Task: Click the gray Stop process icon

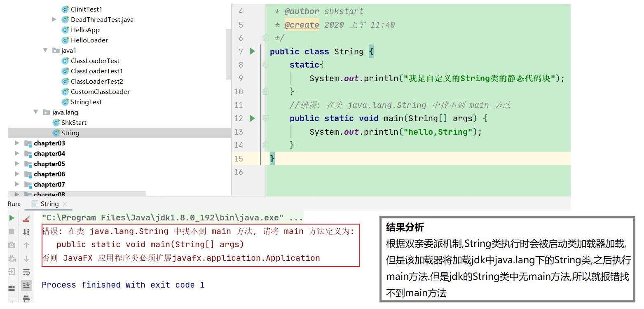Action: click(12, 232)
